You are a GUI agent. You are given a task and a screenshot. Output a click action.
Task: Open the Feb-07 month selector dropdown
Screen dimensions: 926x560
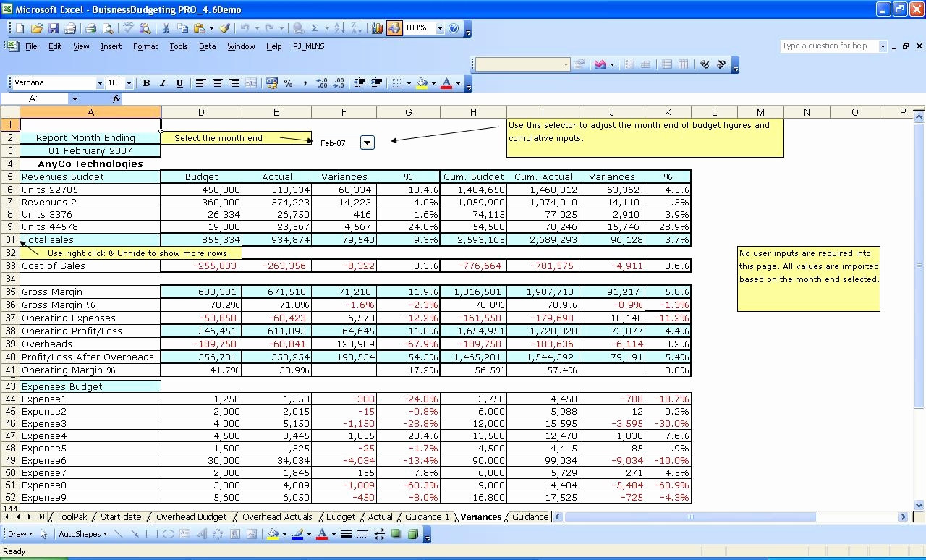[x=368, y=143]
